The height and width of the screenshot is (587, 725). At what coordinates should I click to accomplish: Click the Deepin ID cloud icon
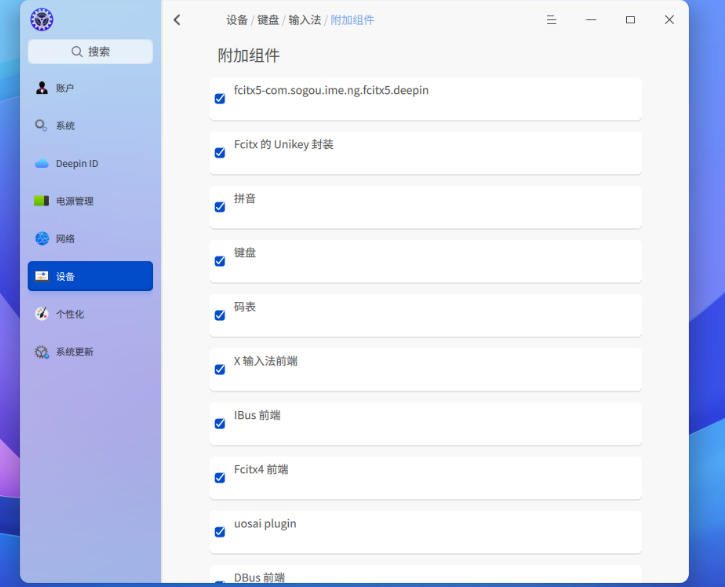tap(42, 163)
